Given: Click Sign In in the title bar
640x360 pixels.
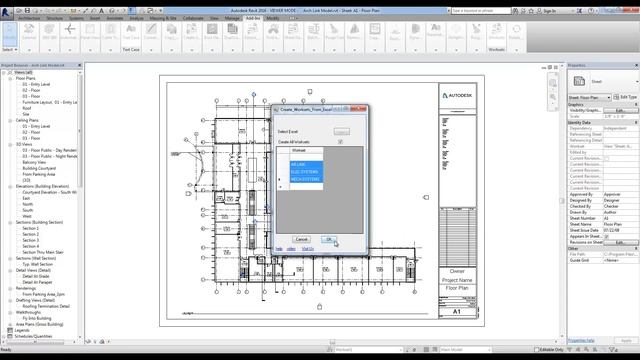Looking at the screenshot, I should 549,11.
